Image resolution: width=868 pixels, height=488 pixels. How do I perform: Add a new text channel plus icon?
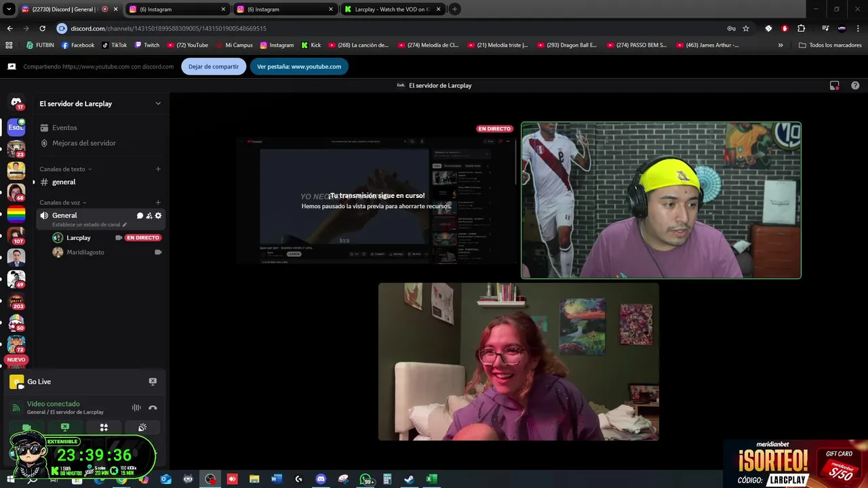pos(158,169)
